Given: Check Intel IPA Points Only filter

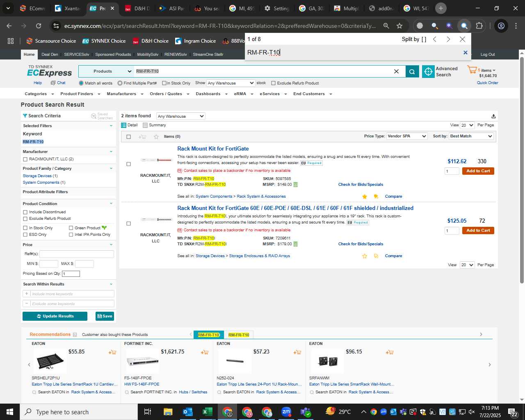Looking at the screenshot, I should coord(71,235).
